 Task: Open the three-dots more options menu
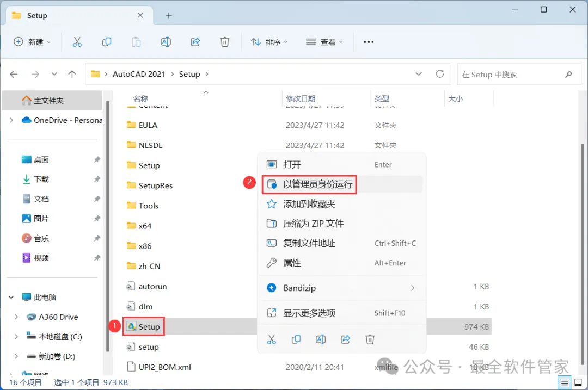(369, 42)
